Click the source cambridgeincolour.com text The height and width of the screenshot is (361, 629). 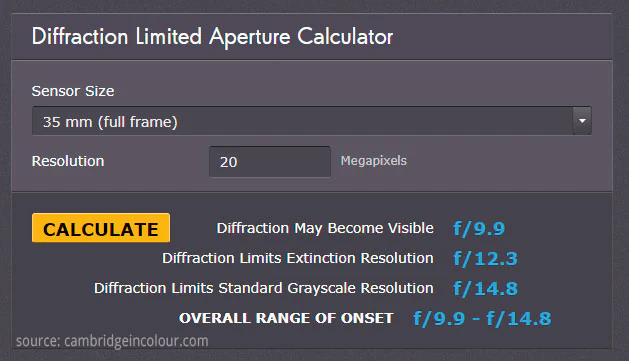pos(112,341)
